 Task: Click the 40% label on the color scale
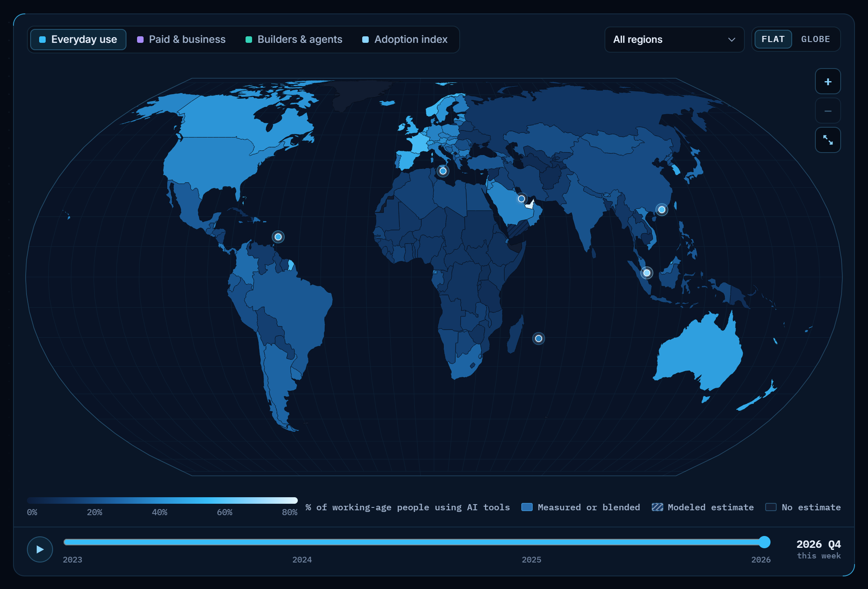[159, 512]
